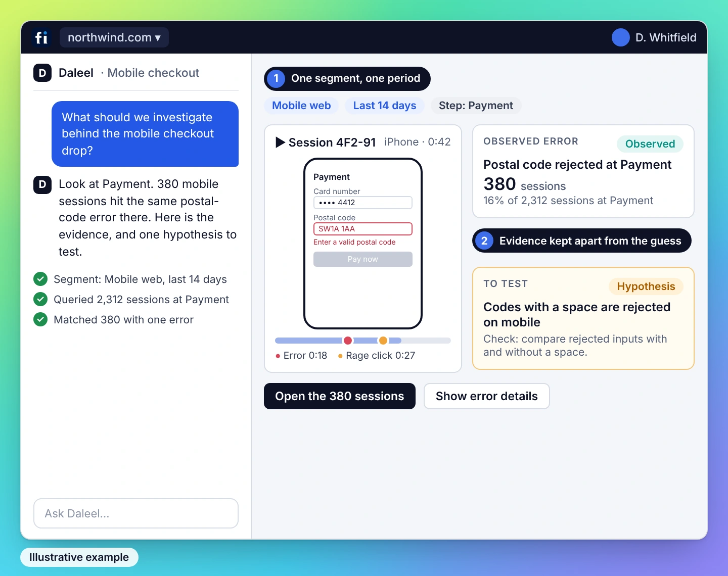Play Session 4F2-91 replay
728x576 pixels.
coord(280,142)
